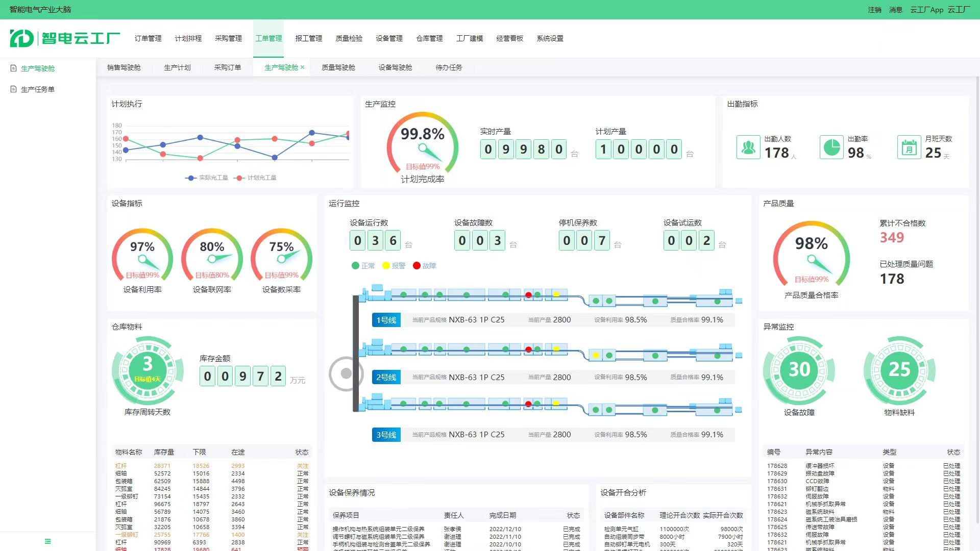Close the 生产驾驶舱 tab

click(302, 67)
